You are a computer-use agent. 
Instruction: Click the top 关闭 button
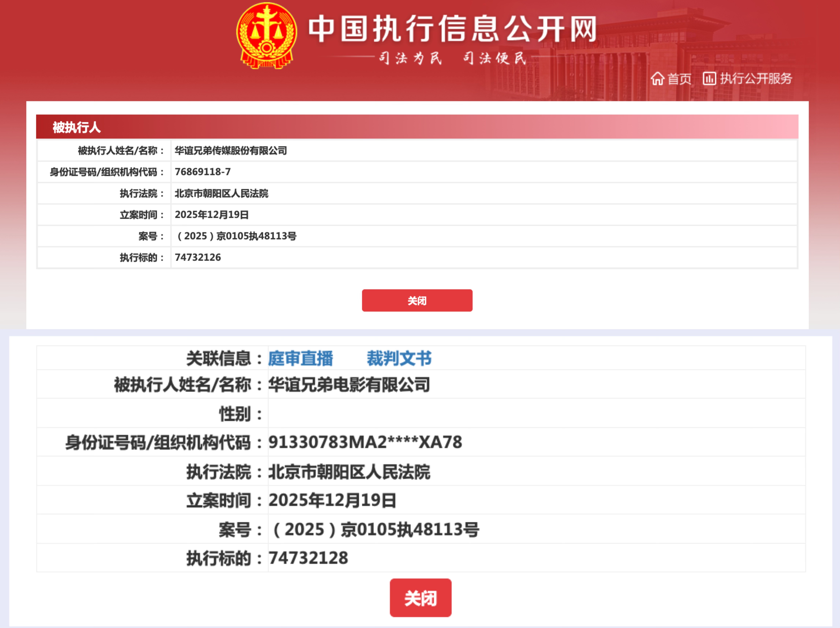pyautogui.click(x=417, y=300)
